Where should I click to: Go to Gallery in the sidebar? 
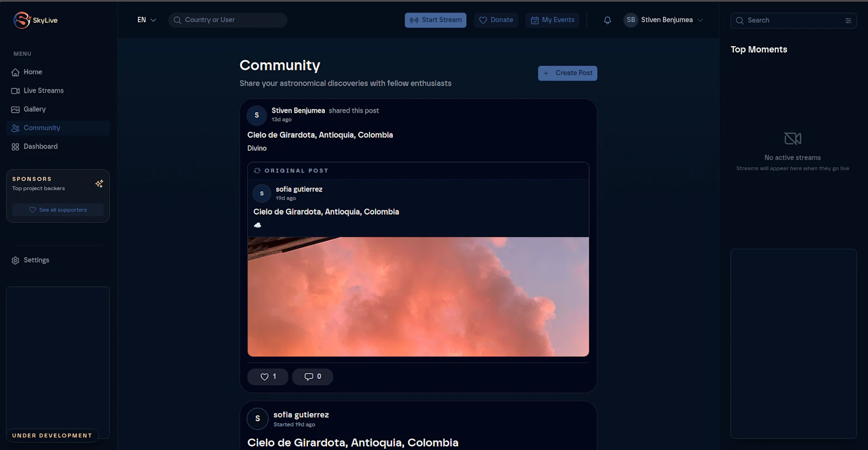click(x=58, y=110)
